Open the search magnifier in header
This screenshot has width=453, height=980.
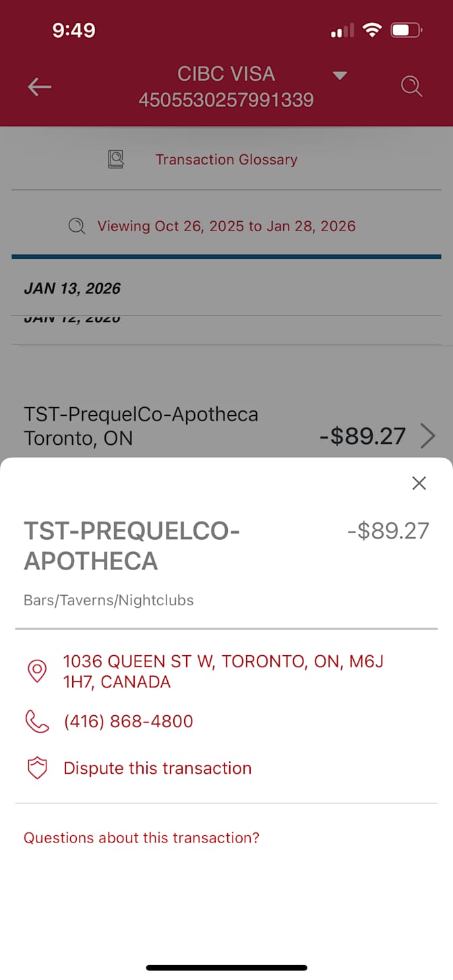tap(411, 86)
